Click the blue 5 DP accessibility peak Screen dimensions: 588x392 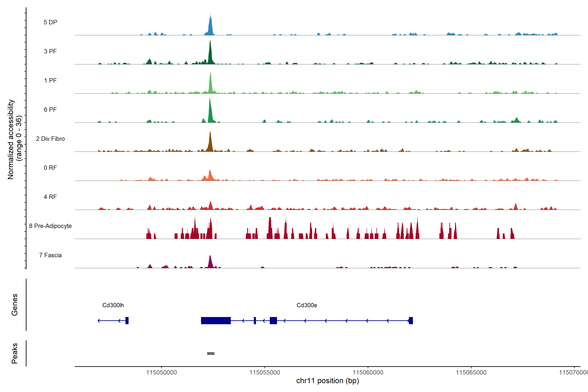211,27
